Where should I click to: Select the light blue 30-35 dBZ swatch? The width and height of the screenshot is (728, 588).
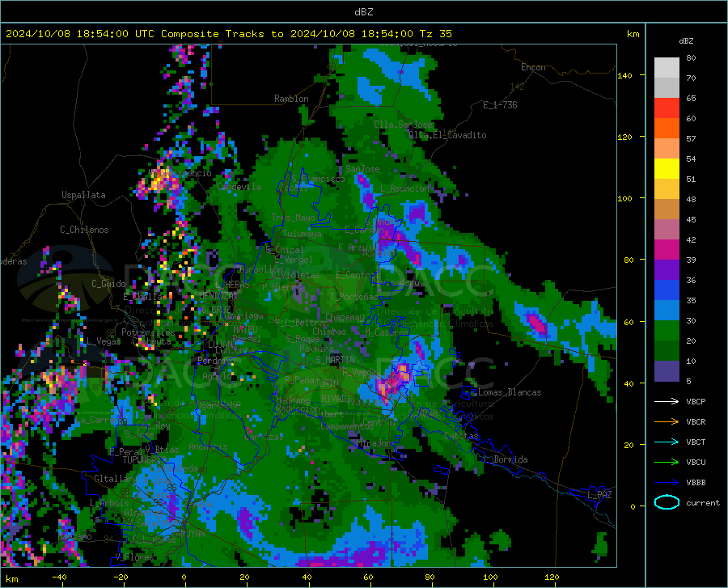(x=667, y=311)
